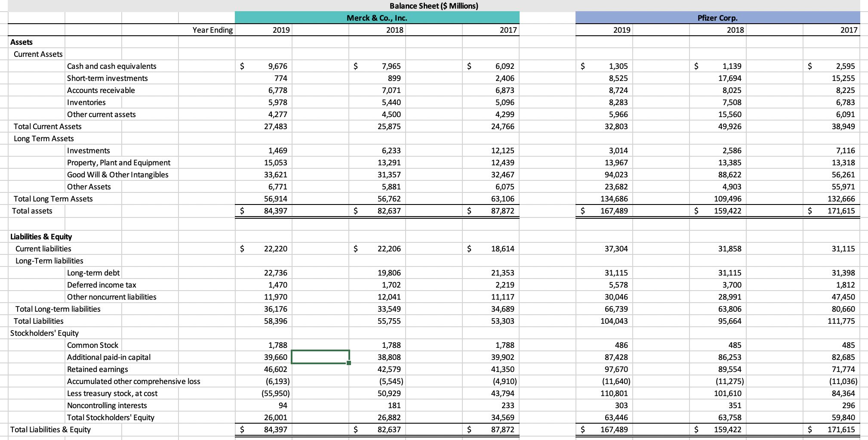Click Merck's 2019 column header cell
The height and width of the screenshot is (440, 868).
pyautogui.click(x=263, y=30)
